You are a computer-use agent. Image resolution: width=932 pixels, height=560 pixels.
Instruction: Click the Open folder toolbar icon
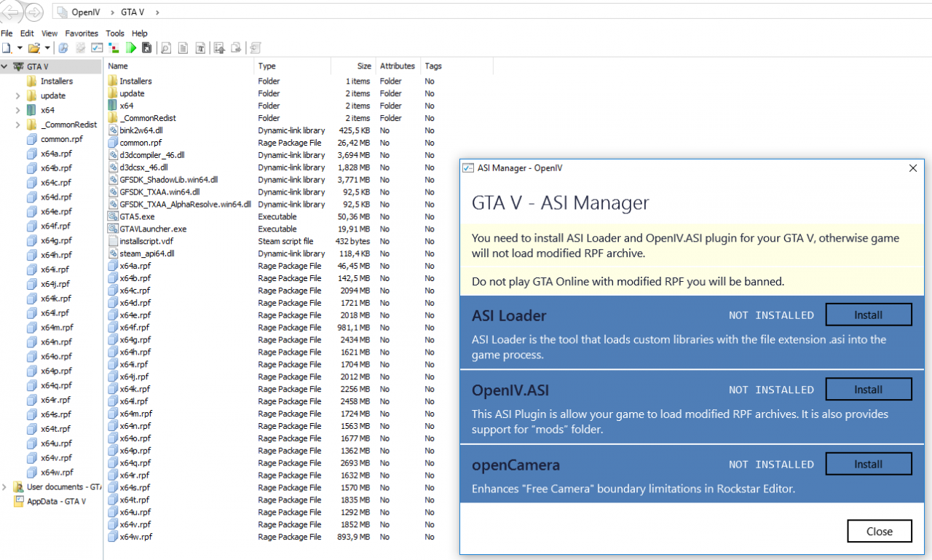(x=33, y=48)
